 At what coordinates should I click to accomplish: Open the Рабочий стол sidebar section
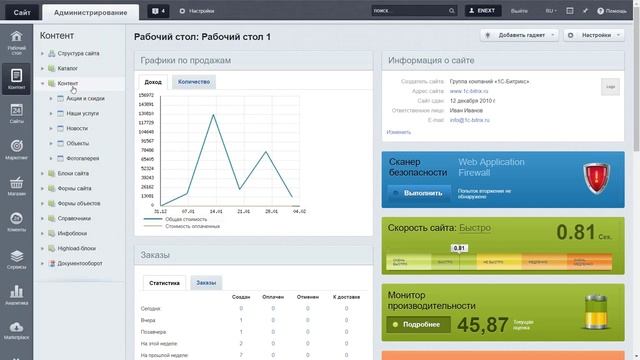tap(16, 42)
